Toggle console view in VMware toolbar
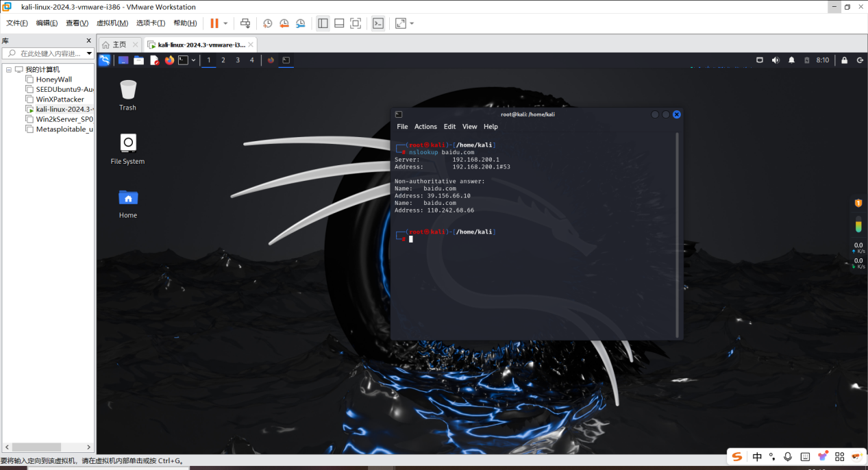The width and height of the screenshot is (868, 470). [x=378, y=23]
